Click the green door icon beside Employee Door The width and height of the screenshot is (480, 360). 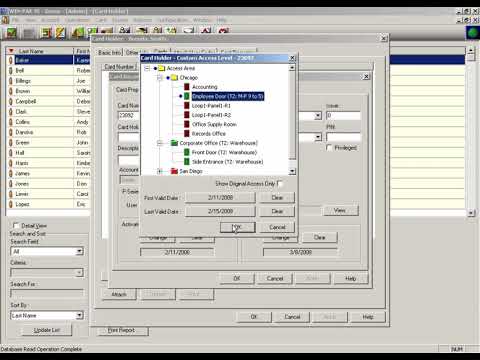[187, 96]
